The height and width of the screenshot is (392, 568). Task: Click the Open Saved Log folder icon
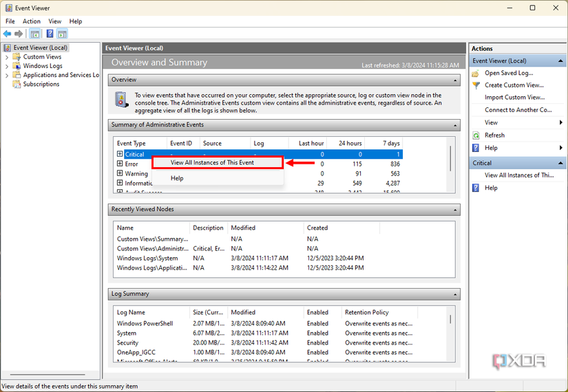coord(476,73)
